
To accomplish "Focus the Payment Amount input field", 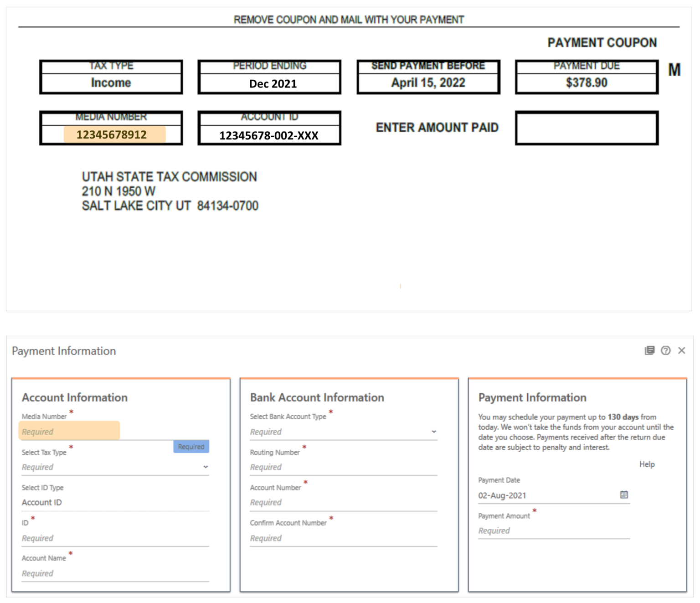I will tap(553, 531).
